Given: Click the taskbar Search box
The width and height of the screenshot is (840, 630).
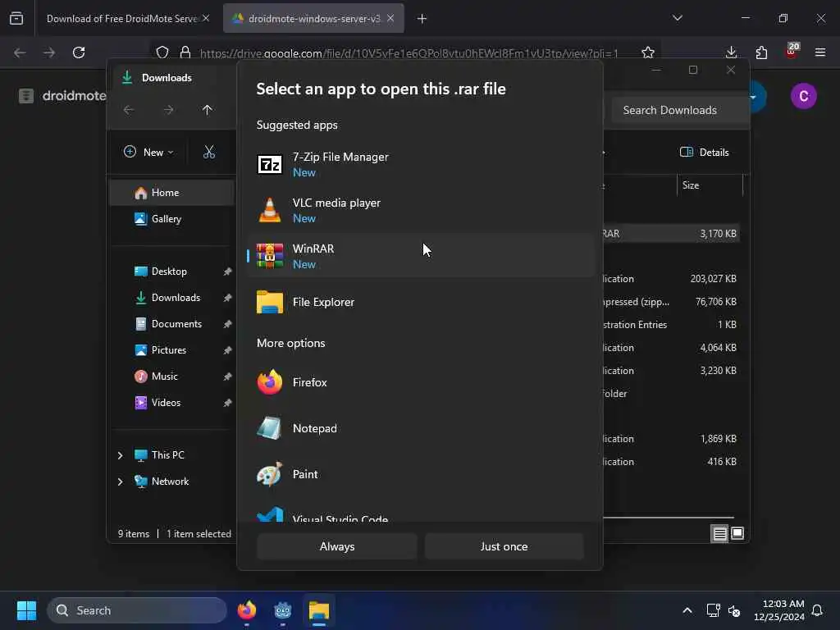Looking at the screenshot, I should tap(137, 610).
